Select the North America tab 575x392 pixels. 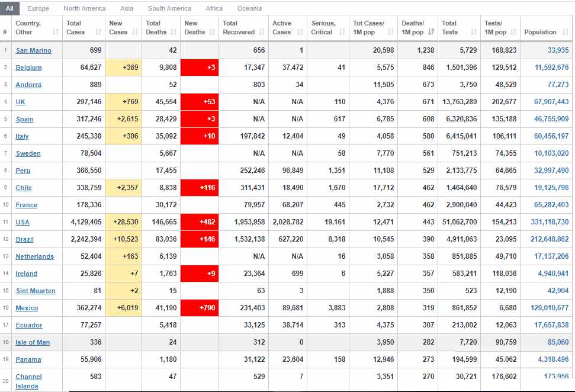pyautogui.click(x=85, y=8)
